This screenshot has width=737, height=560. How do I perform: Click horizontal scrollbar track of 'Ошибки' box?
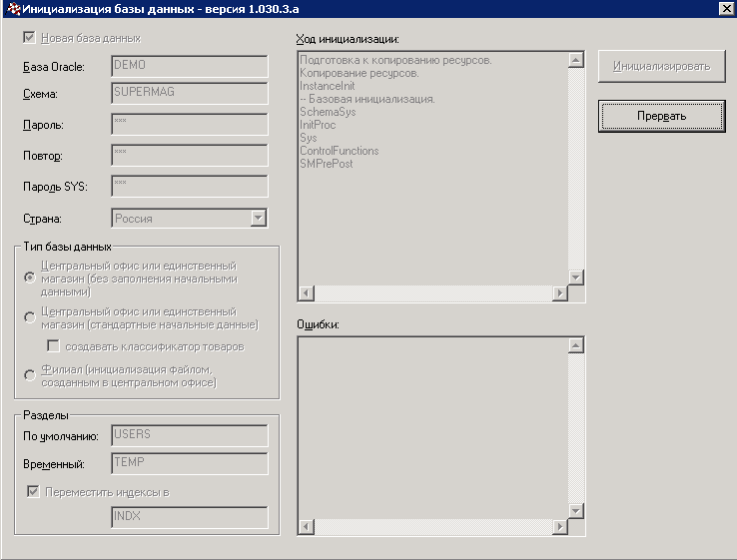pos(432,527)
